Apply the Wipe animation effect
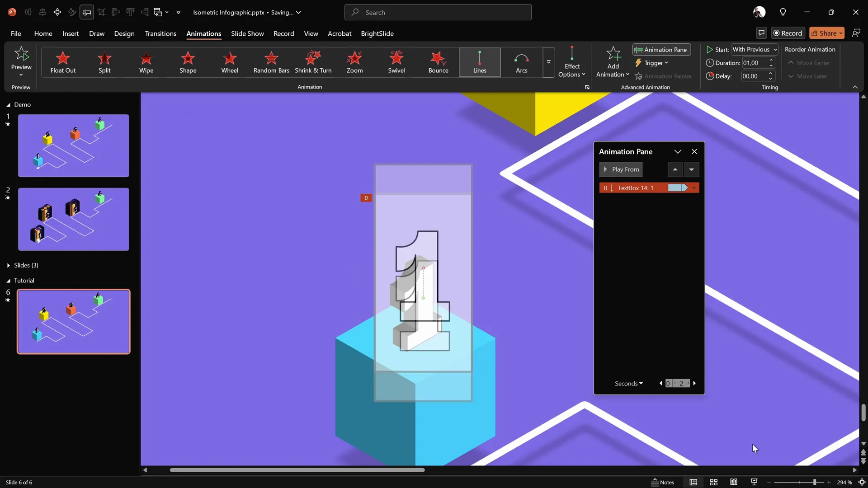Screen dimensions: 868x488 point(146,62)
